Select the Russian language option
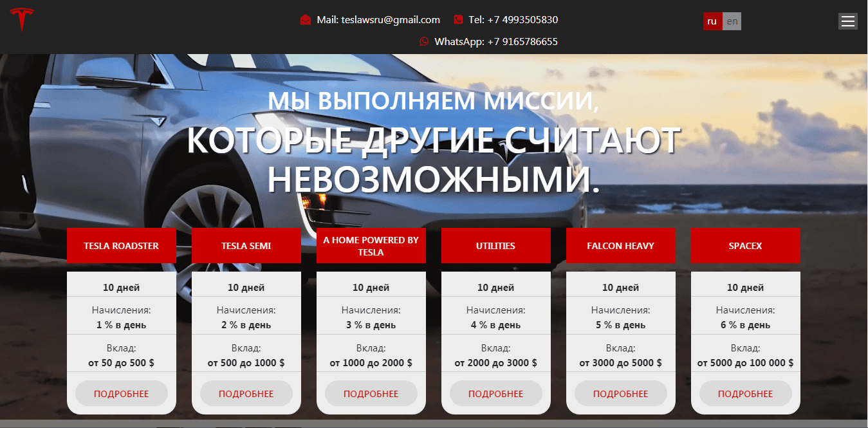This screenshot has width=868, height=428. 712,21
